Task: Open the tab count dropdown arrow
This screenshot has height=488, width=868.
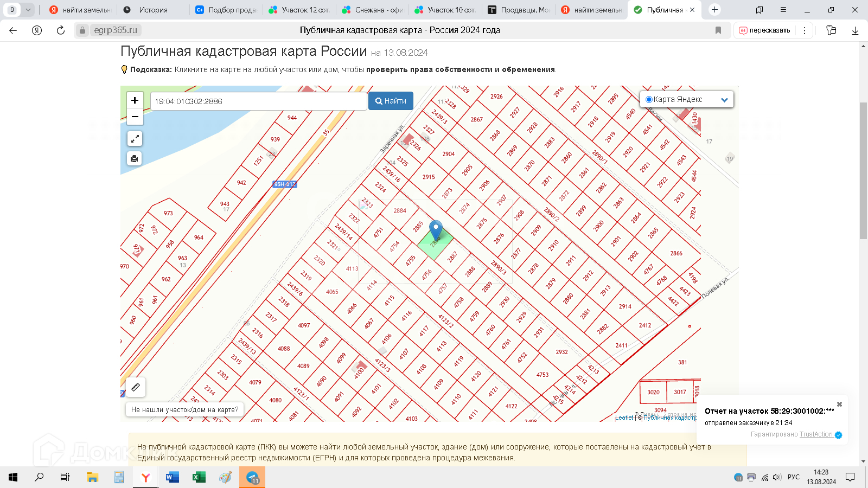Action: coord(28,10)
